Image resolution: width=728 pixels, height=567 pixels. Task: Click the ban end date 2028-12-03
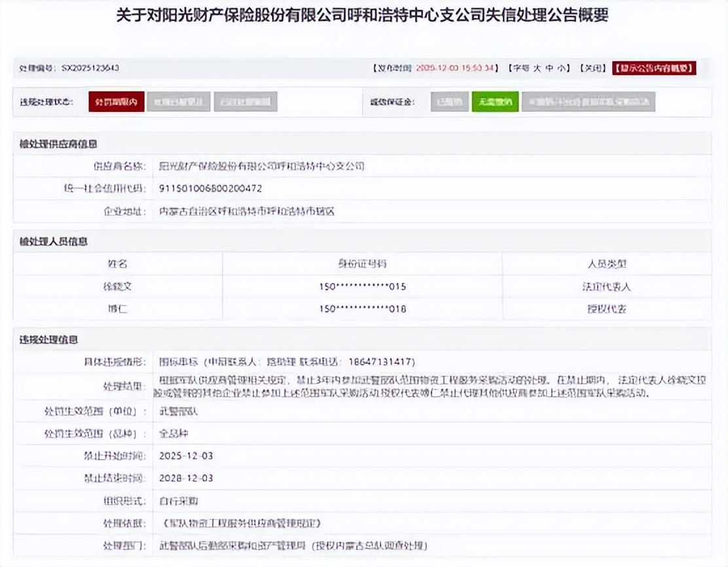[187, 478]
